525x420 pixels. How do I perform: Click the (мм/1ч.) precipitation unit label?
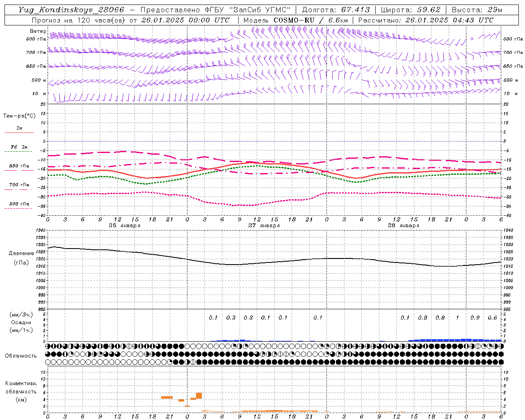click(x=21, y=330)
